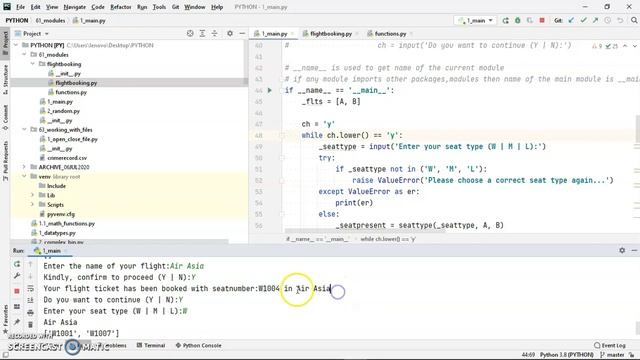Screen dimensions: 640x360
Task: Collapse venv library root folder
Action: pos(24,176)
